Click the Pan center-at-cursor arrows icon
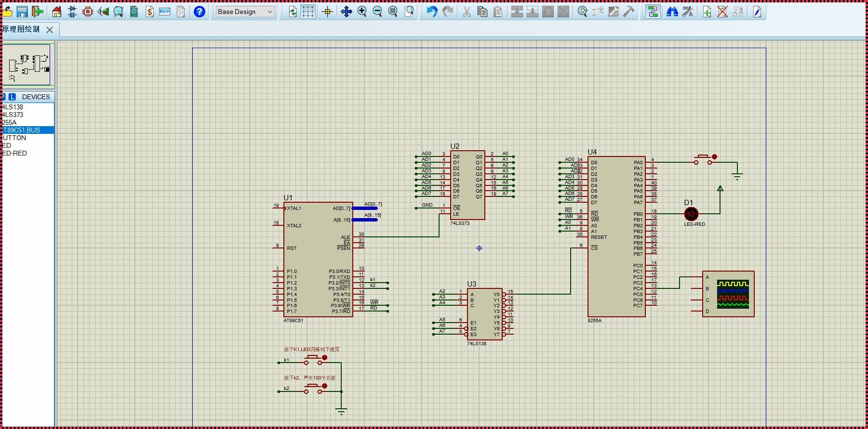The height and width of the screenshot is (429, 868). click(346, 12)
